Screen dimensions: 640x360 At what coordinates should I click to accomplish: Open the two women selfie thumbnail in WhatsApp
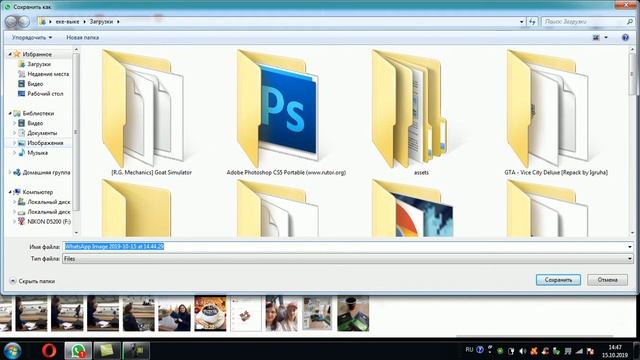pos(282,313)
